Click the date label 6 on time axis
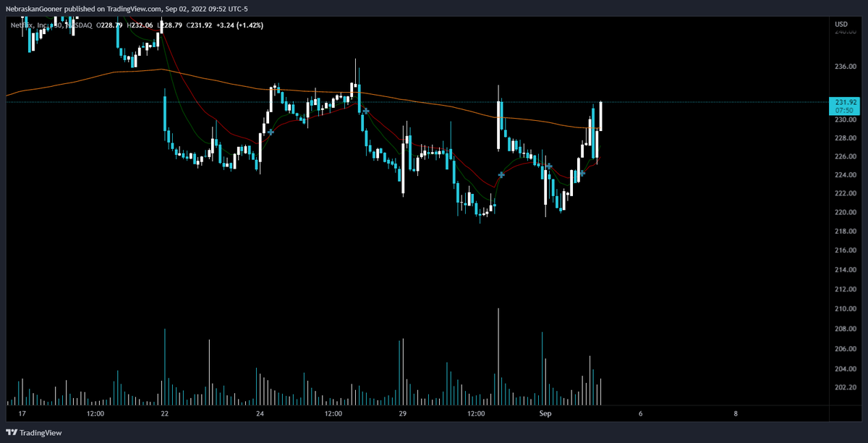The height and width of the screenshot is (443, 868). (641, 414)
